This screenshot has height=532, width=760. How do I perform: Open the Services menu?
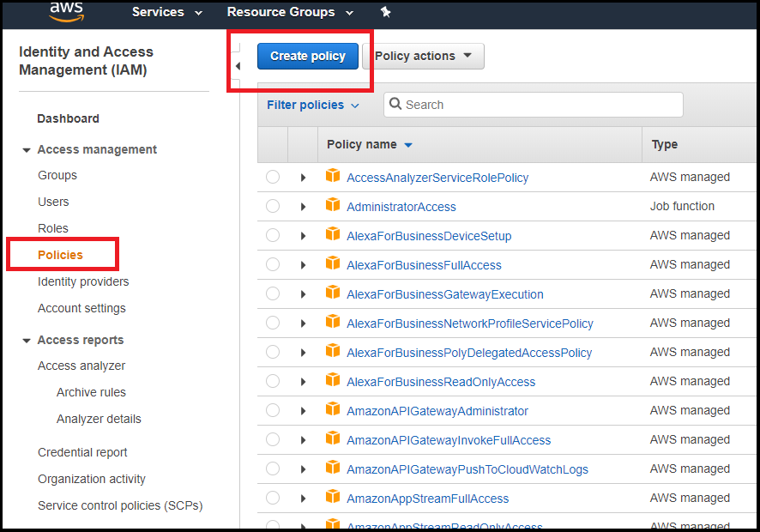pyautogui.click(x=167, y=12)
